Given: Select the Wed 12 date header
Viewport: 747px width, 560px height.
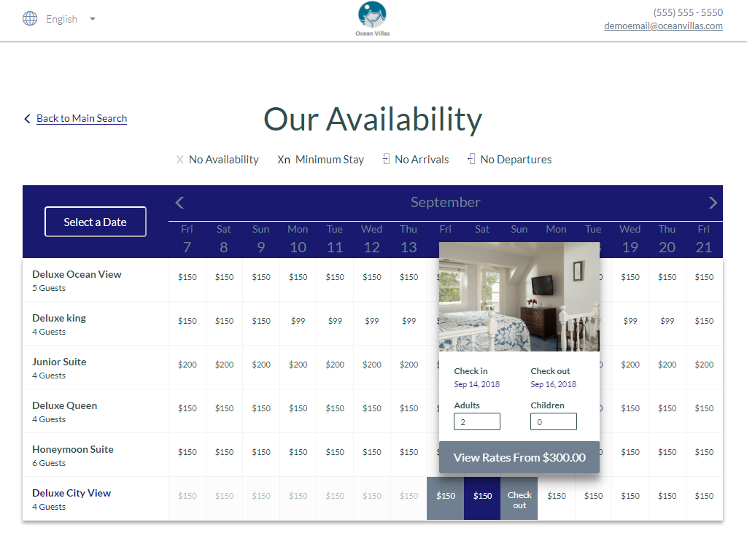Looking at the screenshot, I should [x=371, y=239].
